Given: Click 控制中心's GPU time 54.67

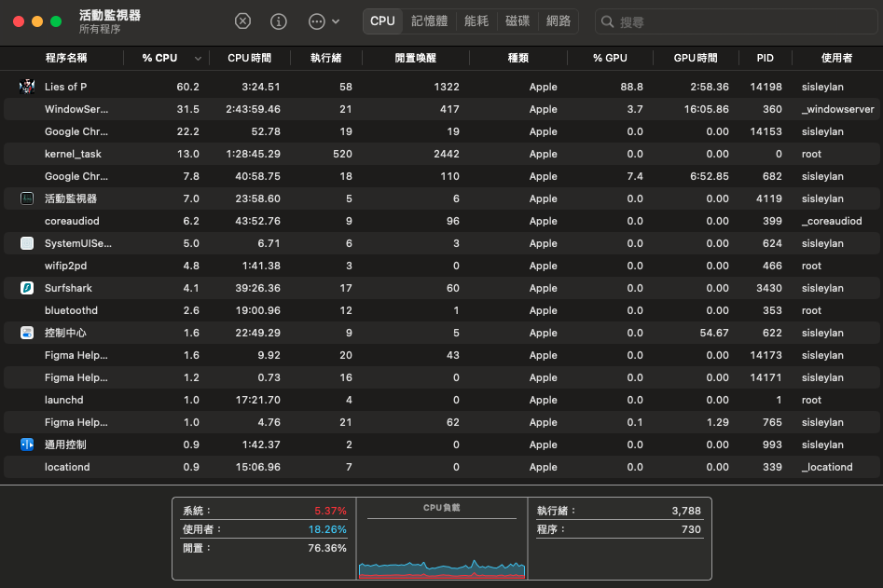Looking at the screenshot, I should click(x=714, y=333).
